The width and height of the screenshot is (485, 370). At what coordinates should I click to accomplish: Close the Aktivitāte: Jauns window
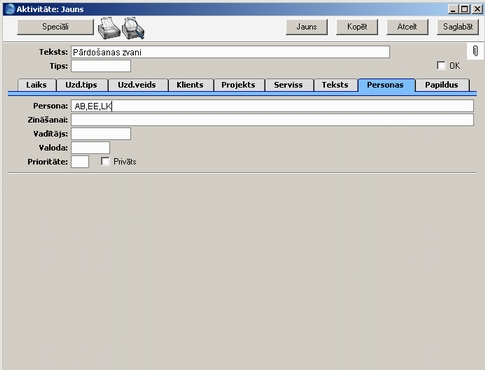pos(477,9)
